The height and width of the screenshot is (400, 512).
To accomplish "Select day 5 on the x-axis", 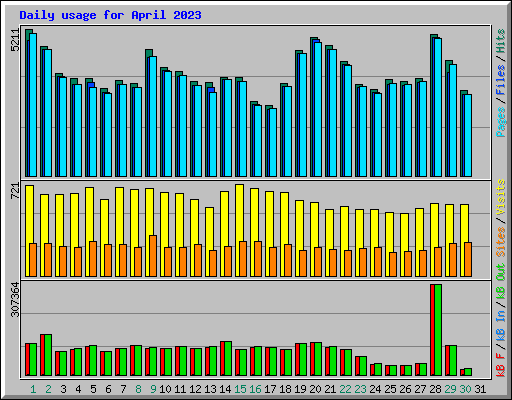I will 93,389.
